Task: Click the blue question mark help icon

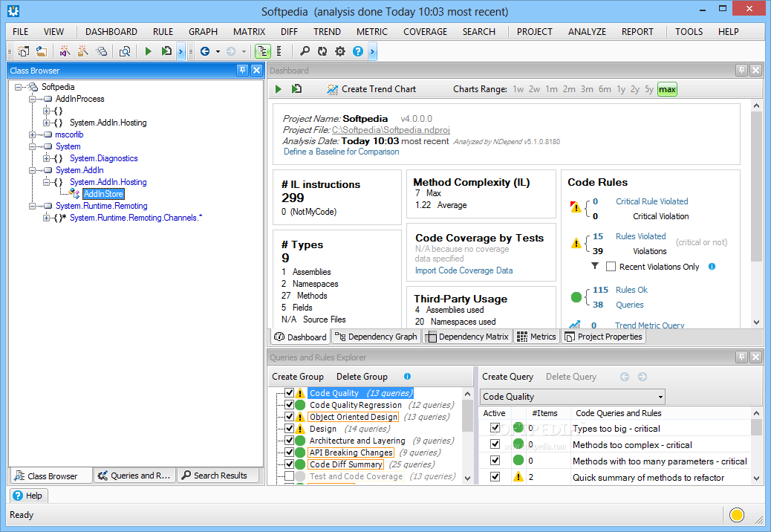Action: point(358,51)
